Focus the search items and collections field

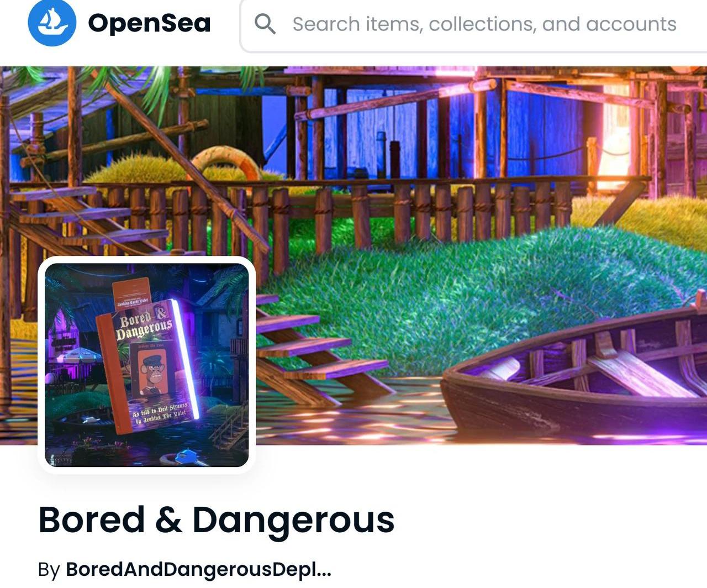(x=474, y=25)
